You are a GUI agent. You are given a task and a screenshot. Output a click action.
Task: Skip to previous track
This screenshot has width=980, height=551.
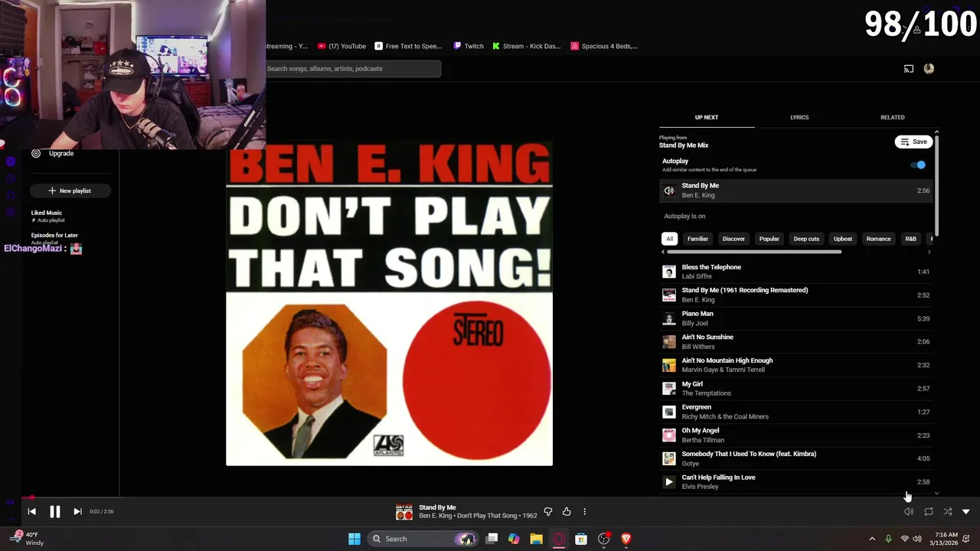tap(31, 511)
